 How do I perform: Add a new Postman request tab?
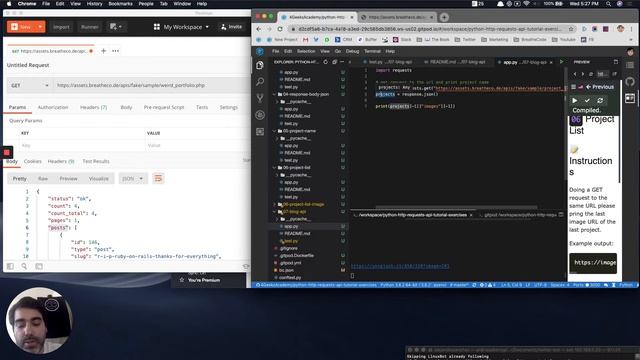[104, 51]
